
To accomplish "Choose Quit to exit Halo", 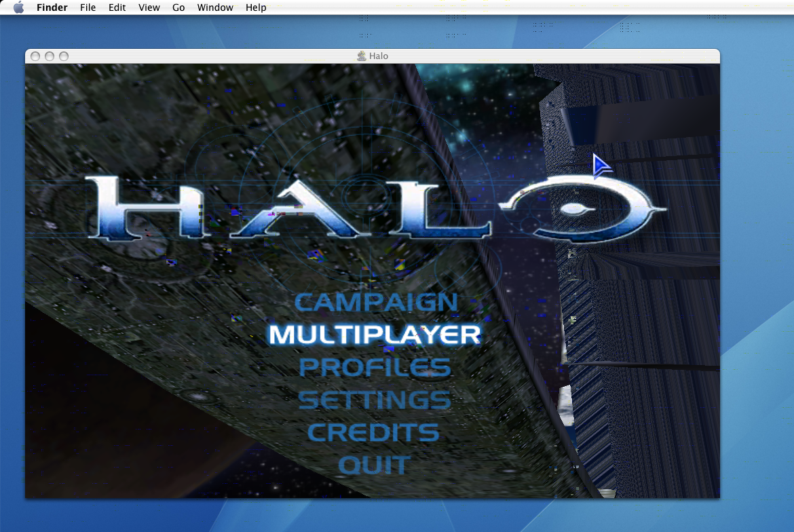I will (374, 465).
